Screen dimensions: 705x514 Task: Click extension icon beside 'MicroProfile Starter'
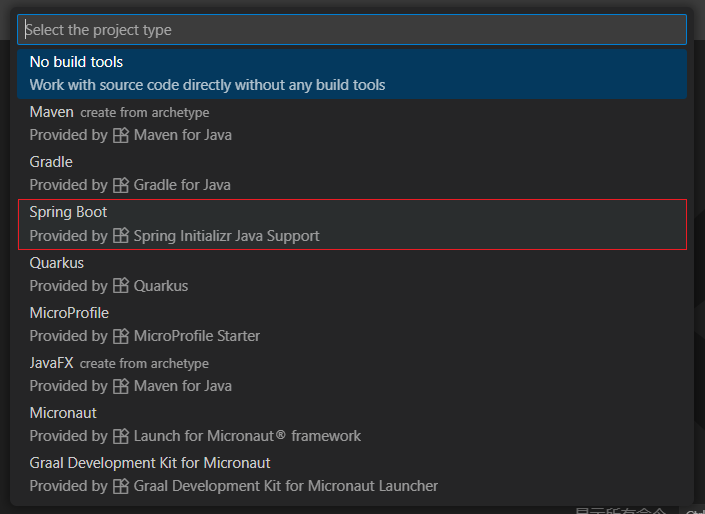click(x=120, y=336)
